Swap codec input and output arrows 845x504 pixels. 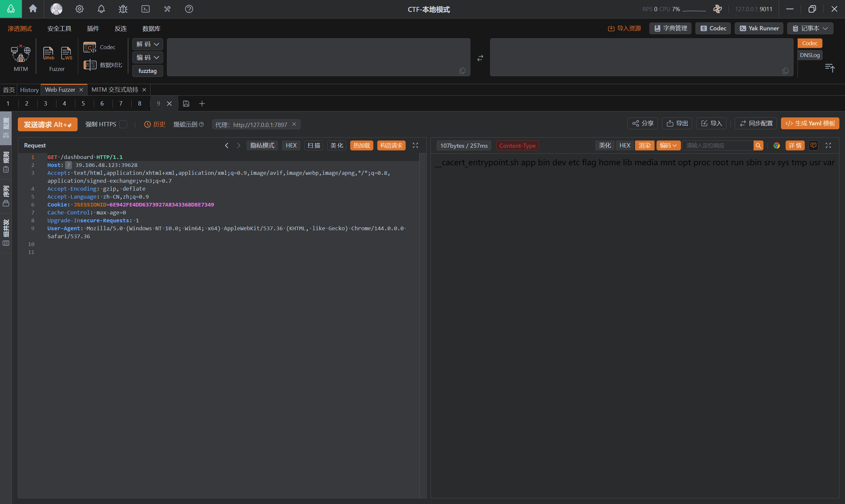pos(480,58)
